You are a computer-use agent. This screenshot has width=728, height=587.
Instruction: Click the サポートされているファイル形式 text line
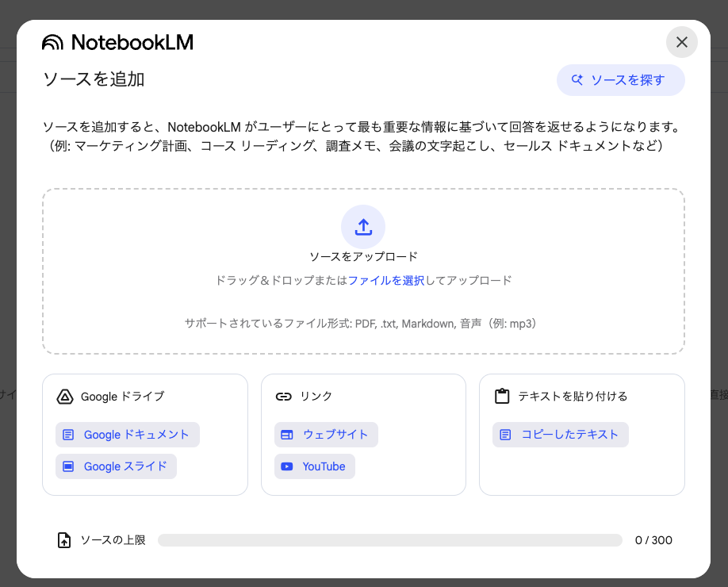point(361,324)
